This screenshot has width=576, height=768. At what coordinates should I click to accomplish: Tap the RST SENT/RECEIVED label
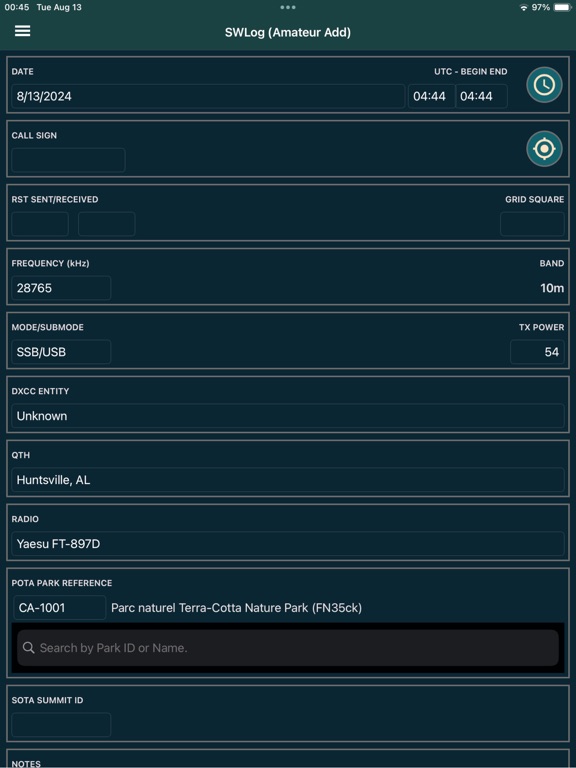pos(55,199)
